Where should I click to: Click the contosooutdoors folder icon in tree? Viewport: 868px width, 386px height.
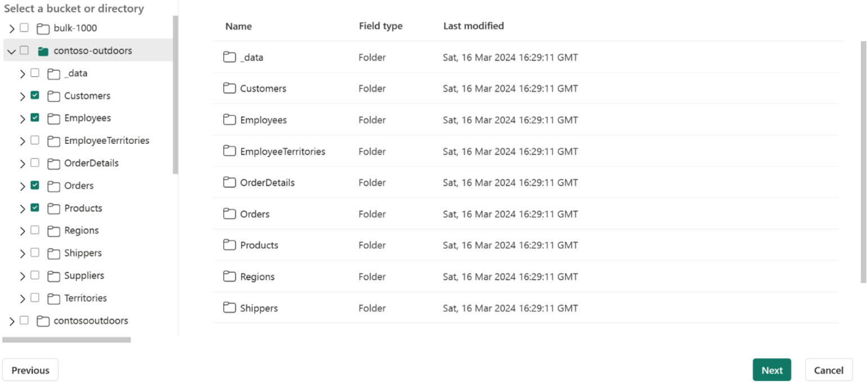[x=43, y=321]
